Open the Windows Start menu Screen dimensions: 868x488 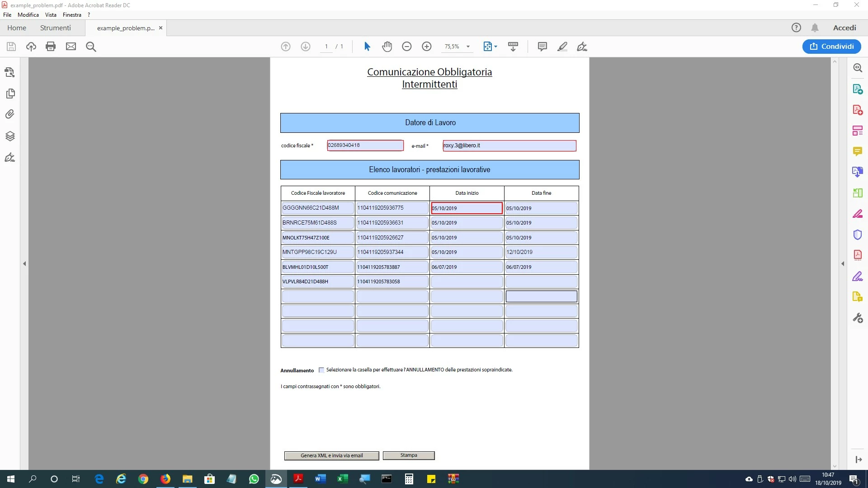[11, 479]
